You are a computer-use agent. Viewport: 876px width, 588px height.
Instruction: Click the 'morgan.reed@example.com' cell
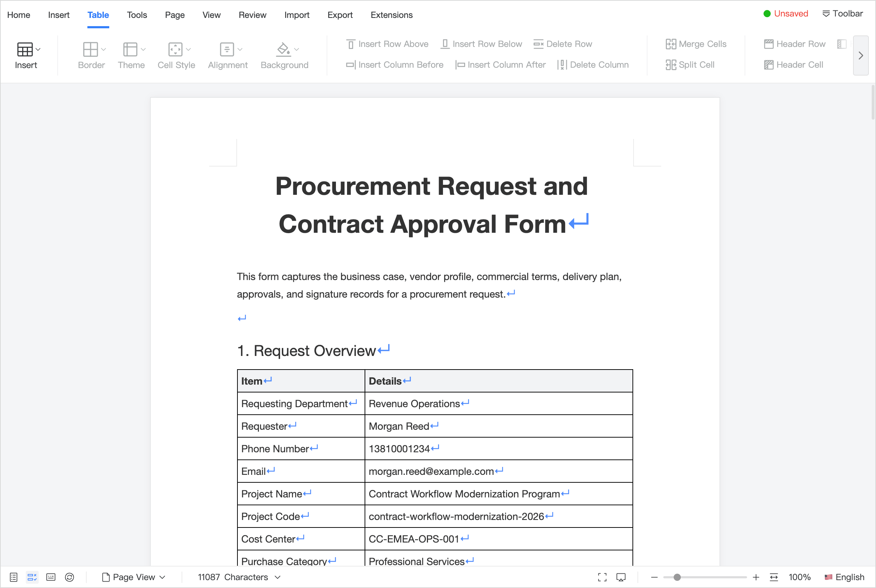499,471
